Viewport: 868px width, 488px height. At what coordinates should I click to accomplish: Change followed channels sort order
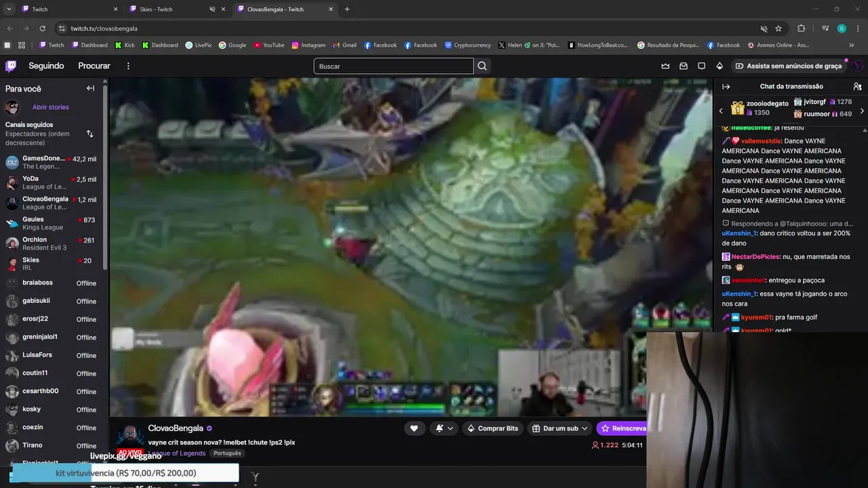[90, 134]
